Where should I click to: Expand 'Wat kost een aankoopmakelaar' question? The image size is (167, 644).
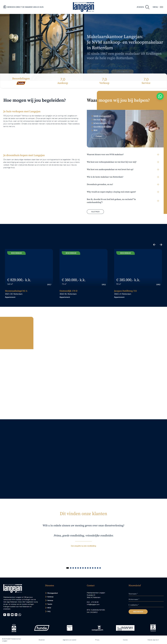point(123,170)
